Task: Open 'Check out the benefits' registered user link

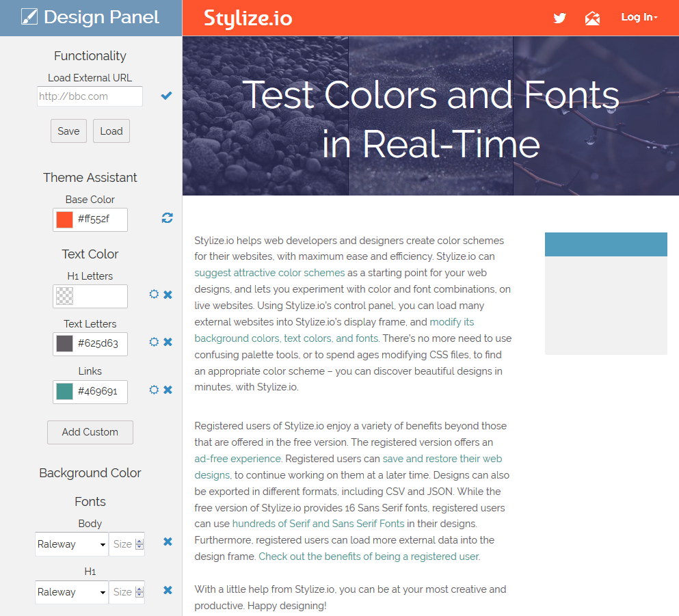Action: [369, 557]
